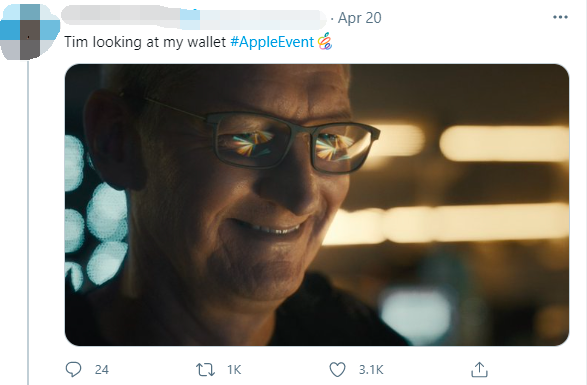Screen dimensions: 587x385
Task: Open the attached photo of smiling man
Action: coord(317,205)
